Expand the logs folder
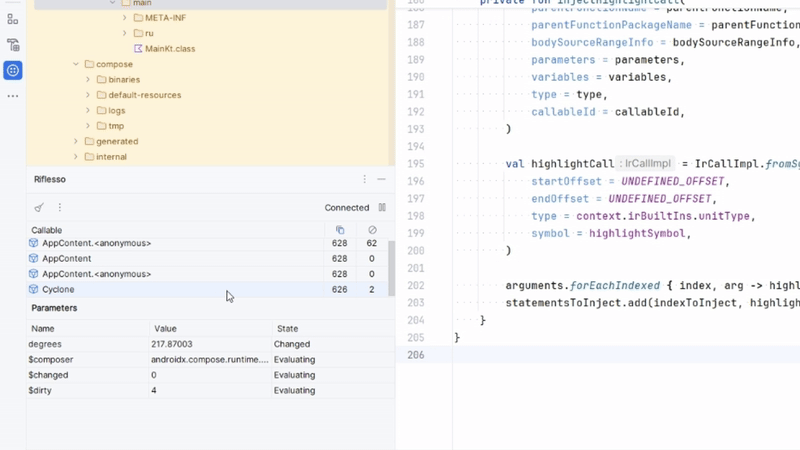 pyautogui.click(x=88, y=110)
